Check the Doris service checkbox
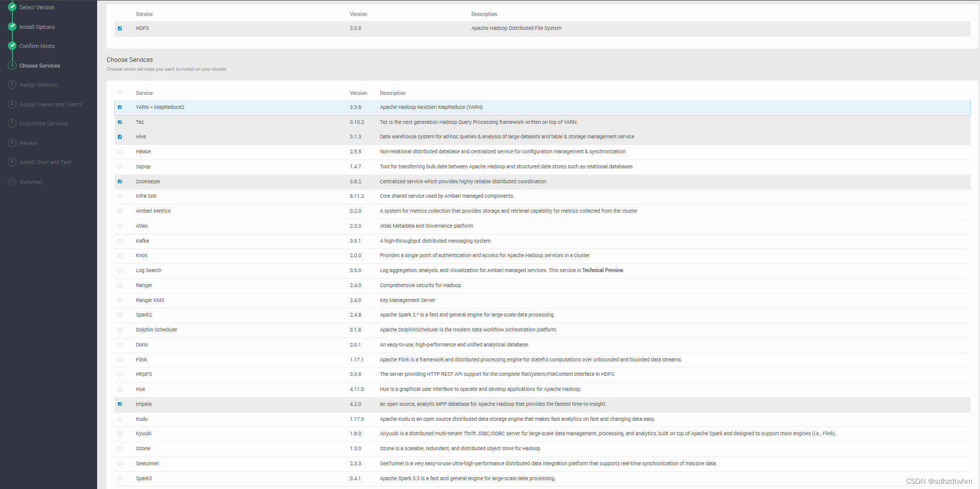The width and height of the screenshot is (980, 489). pyautogui.click(x=120, y=345)
